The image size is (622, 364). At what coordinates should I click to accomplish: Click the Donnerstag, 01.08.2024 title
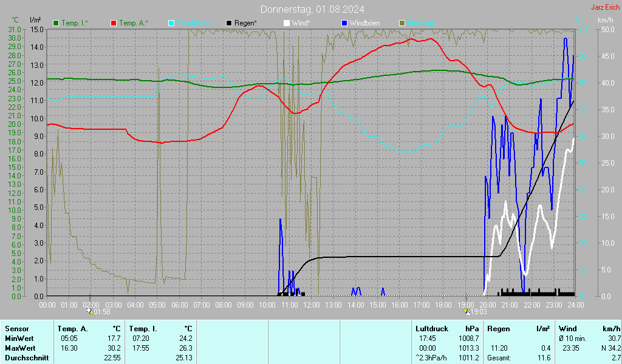[x=313, y=9]
